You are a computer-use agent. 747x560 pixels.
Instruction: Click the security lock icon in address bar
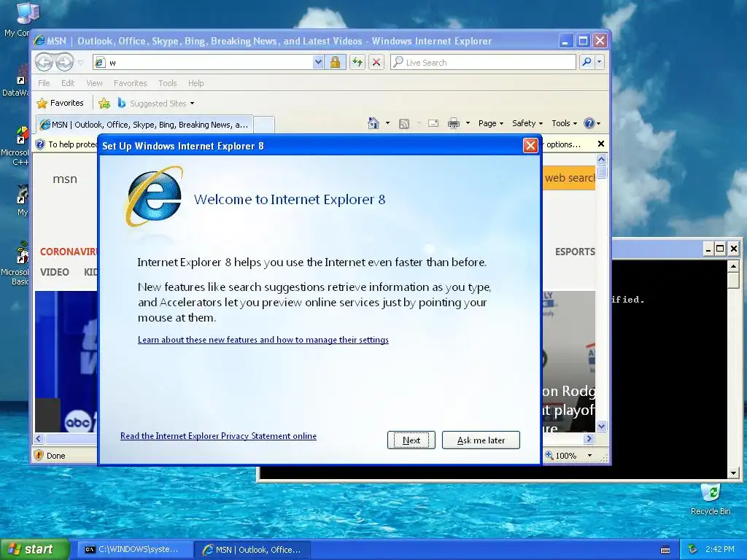pyautogui.click(x=335, y=63)
